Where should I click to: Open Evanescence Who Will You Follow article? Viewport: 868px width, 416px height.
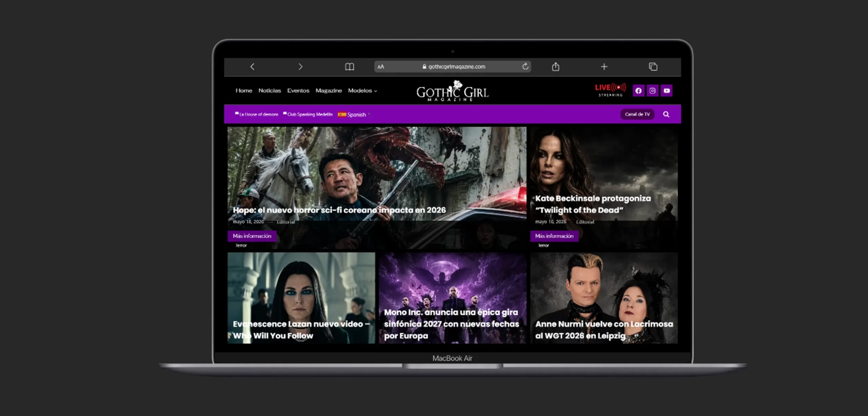tap(301, 330)
